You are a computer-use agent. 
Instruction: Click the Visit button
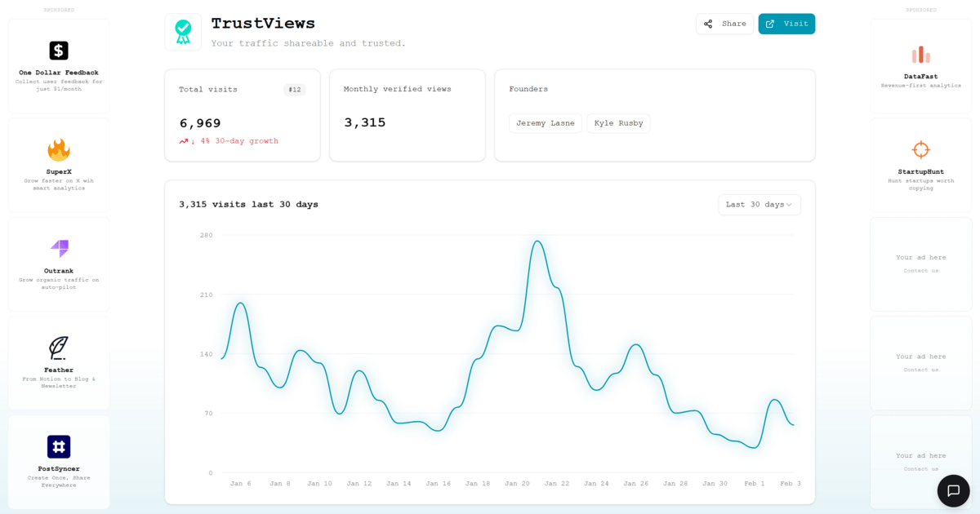786,24
